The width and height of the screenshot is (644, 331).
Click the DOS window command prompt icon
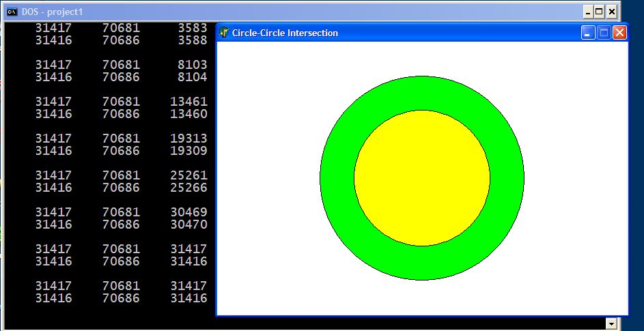pyautogui.click(x=12, y=12)
